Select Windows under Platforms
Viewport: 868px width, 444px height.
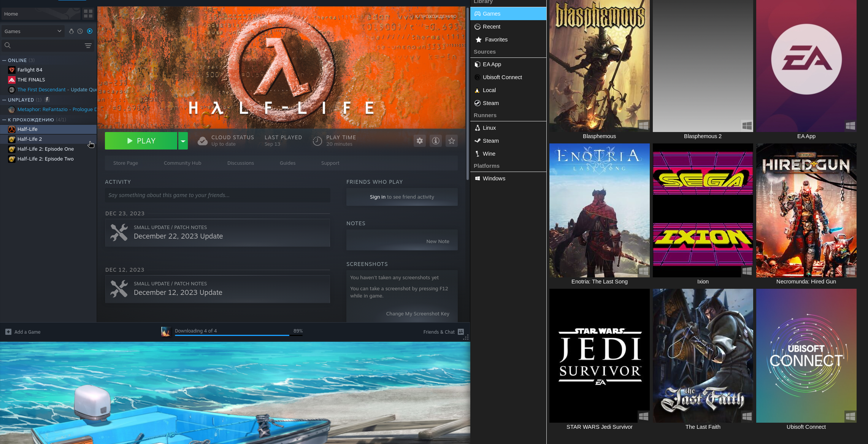(508, 178)
